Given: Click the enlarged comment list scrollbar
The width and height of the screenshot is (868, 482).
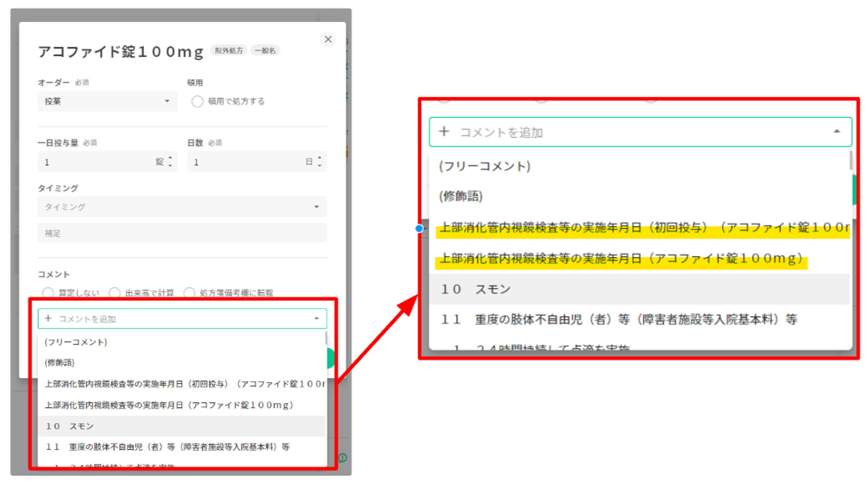Looking at the screenshot, I should [x=850, y=161].
